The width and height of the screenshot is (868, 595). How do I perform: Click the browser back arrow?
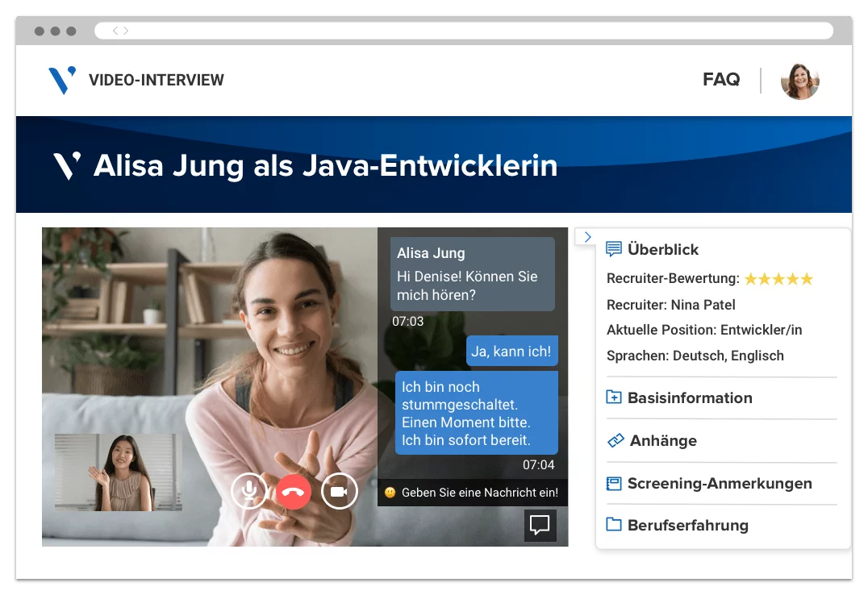tap(115, 31)
